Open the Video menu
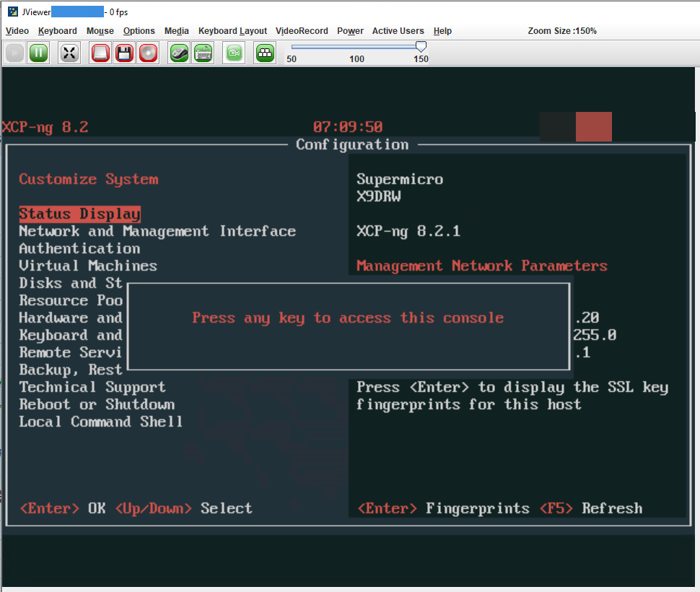Image resolution: width=700 pixels, height=592 pixels. click(17, 31)
